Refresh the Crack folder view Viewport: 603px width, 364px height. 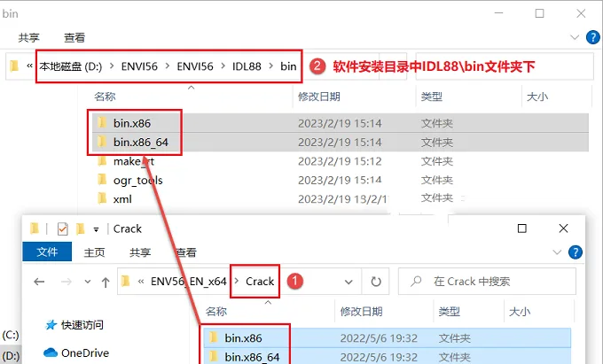point(376,282)
